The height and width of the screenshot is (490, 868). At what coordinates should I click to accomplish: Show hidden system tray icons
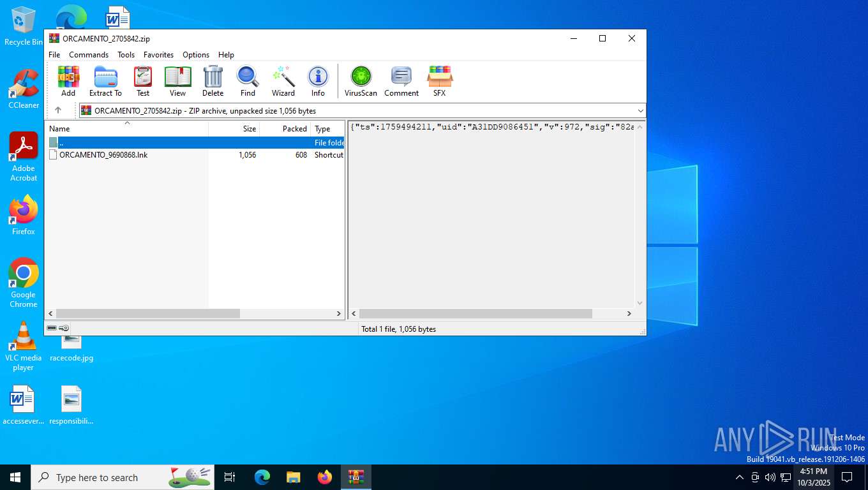[x=740, y=477]
